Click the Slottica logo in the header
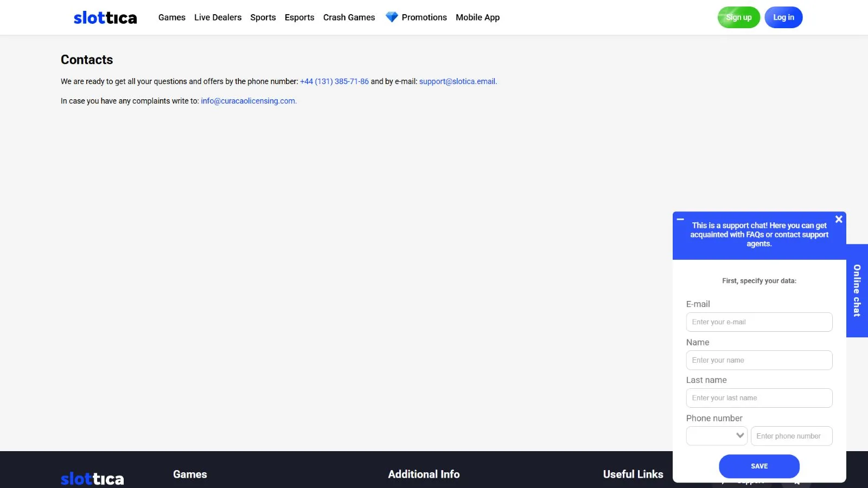 (x=105, y=18)
